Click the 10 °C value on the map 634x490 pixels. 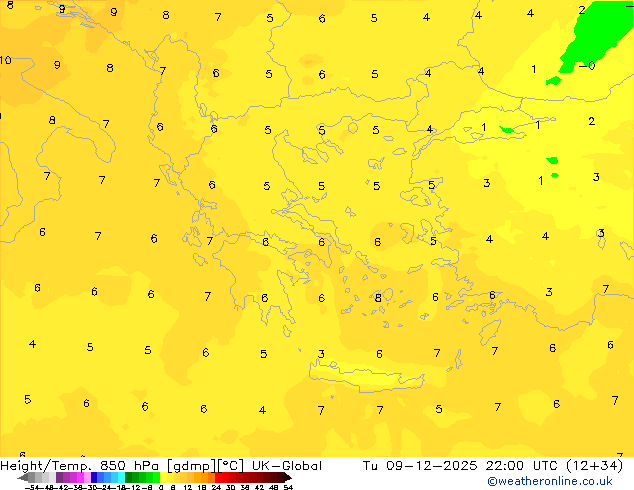(6, 60)
